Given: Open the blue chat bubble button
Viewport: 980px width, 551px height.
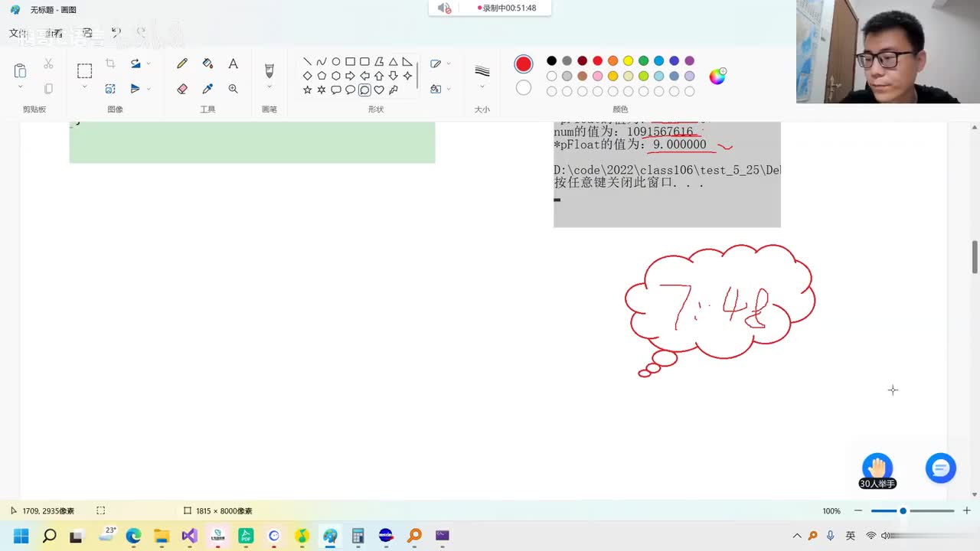Looking at the screenshot, I should tap(940, 468).
